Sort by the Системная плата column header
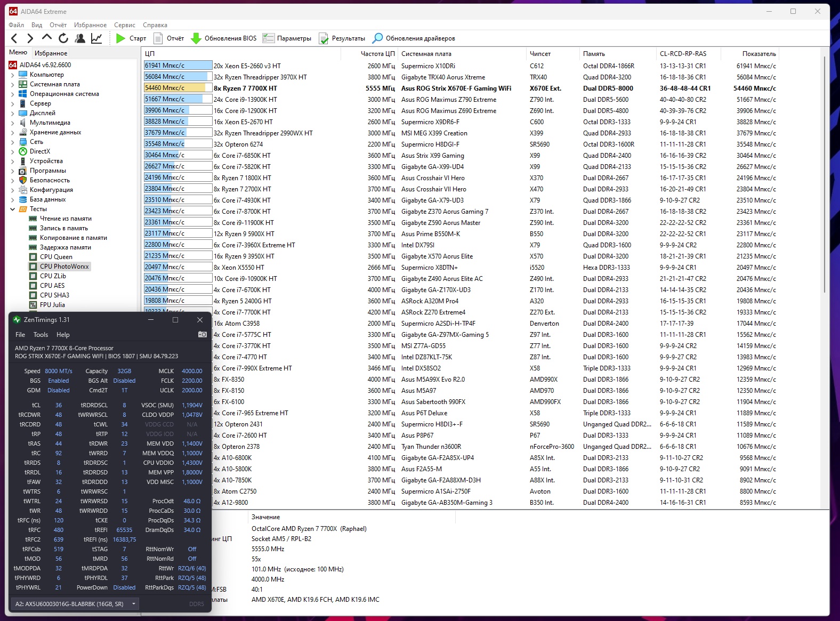This screenshot has height=621, width=840. point(462,54)
